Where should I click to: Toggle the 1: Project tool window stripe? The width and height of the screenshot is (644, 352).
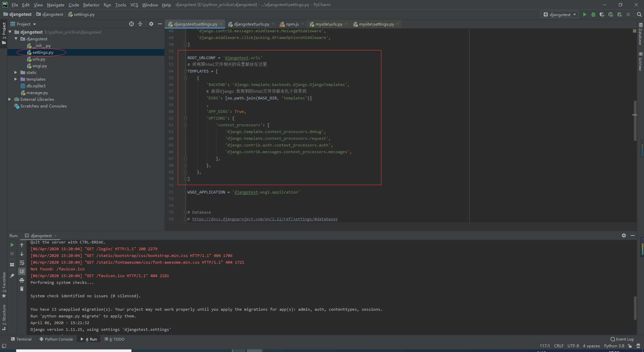4,33
